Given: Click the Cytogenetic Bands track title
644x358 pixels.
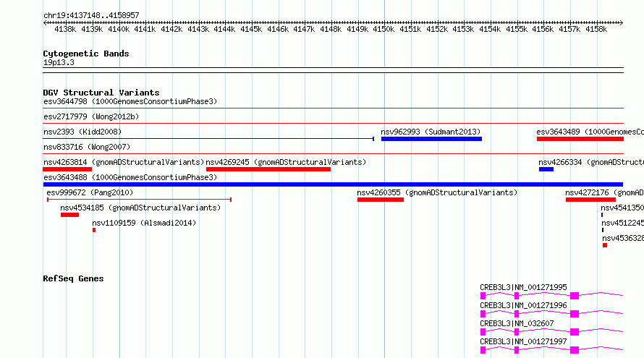Looking at the screenshot, I should point(86,54).
